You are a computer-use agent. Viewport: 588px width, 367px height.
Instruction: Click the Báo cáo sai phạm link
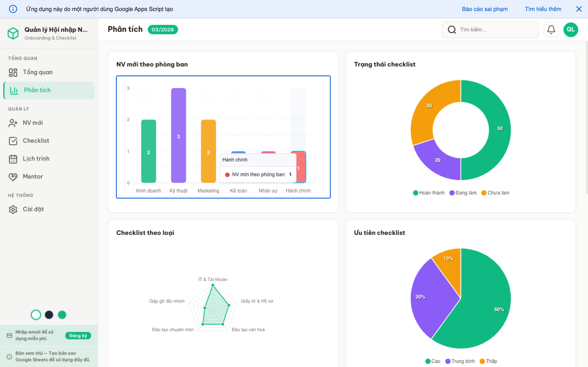point(484,9)
